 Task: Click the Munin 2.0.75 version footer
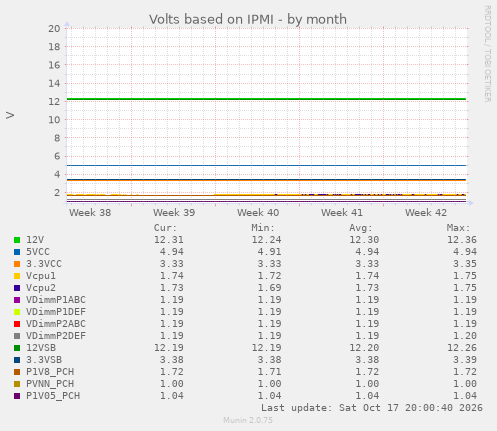pos(248,420)
